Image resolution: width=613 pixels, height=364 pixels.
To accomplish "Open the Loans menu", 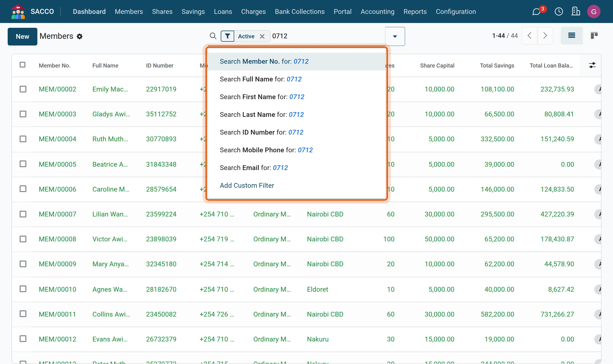I will click(x=223, y=11).
